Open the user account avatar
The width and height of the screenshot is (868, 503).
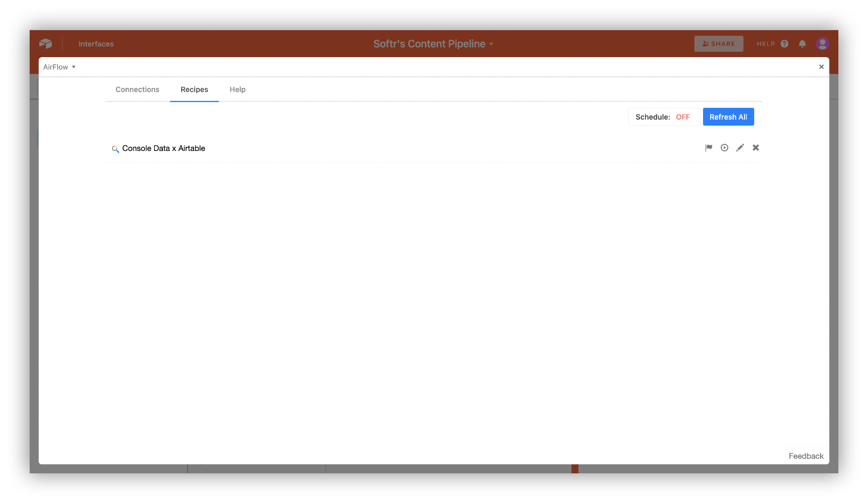(822, 44)
